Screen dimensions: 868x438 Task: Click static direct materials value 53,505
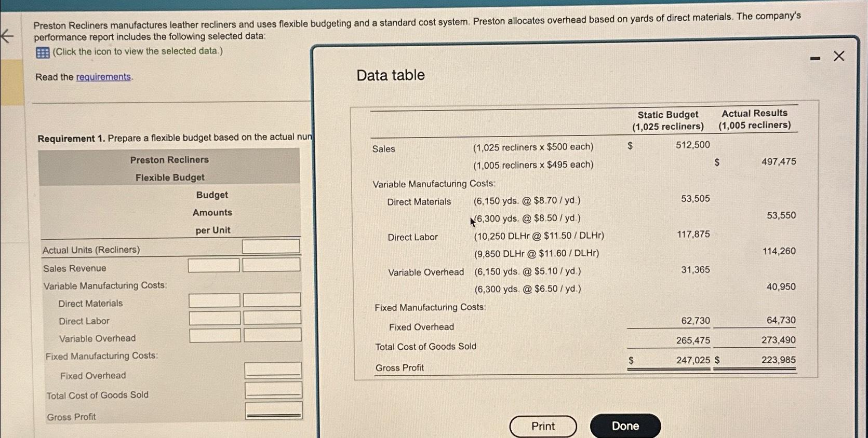(x=696, y=199)
